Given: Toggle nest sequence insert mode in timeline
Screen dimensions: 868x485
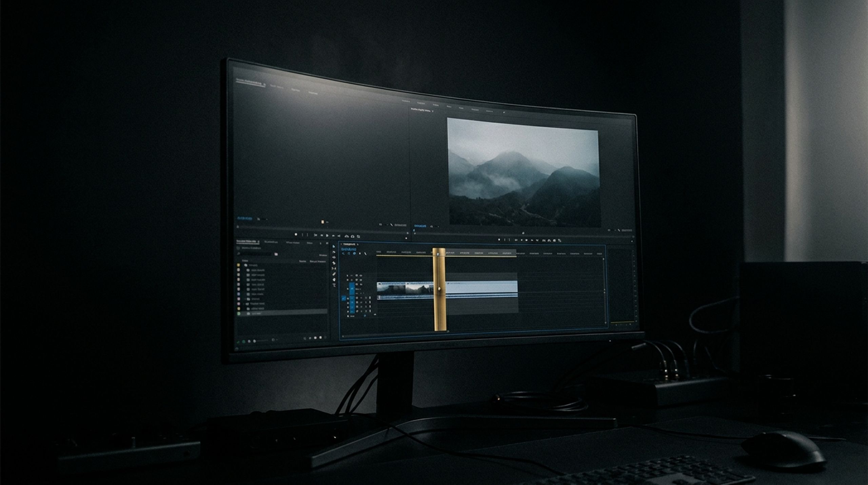Looking at the screenshot, I should [x=343, y=254].
